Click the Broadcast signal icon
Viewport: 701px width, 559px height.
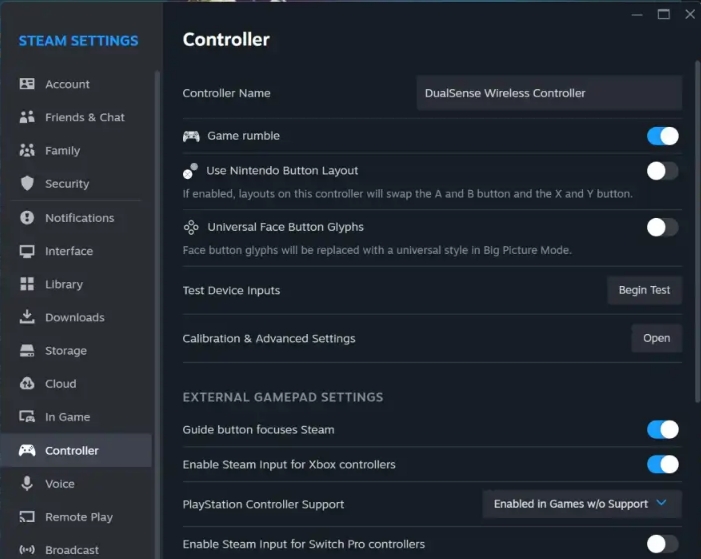coord(27,550)
